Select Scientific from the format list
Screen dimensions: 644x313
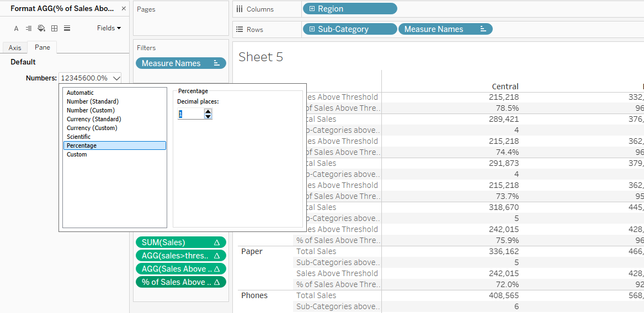[78, 137]
